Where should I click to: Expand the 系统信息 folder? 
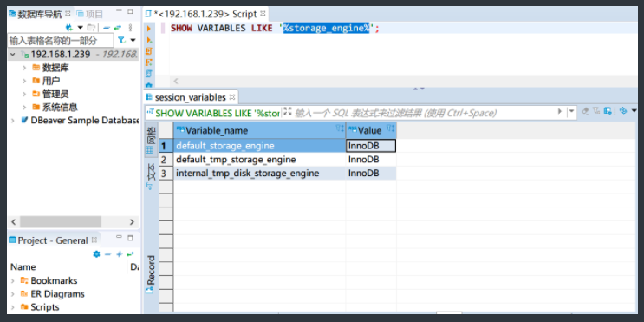24,108
